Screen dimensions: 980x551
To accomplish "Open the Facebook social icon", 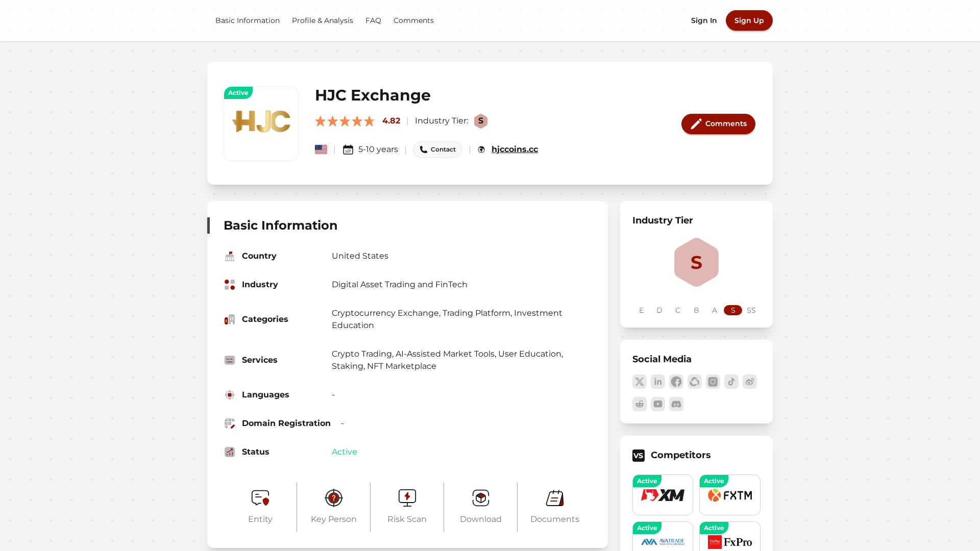I will click(x=676, y=382).
